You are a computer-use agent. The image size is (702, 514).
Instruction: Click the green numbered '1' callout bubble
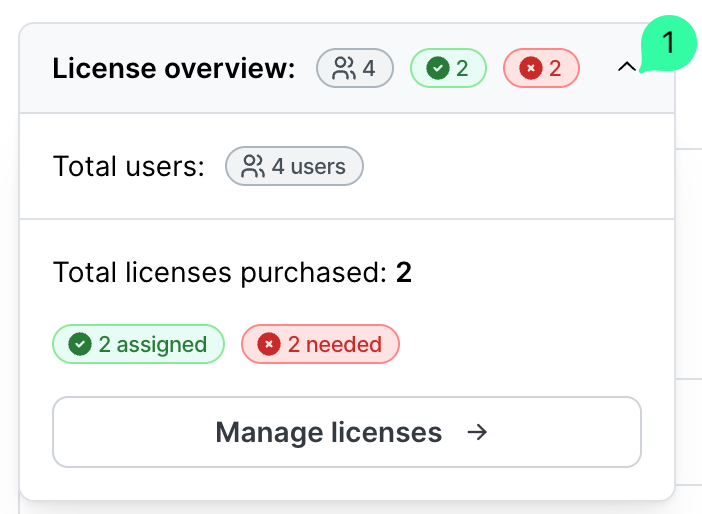pos(668,44)
